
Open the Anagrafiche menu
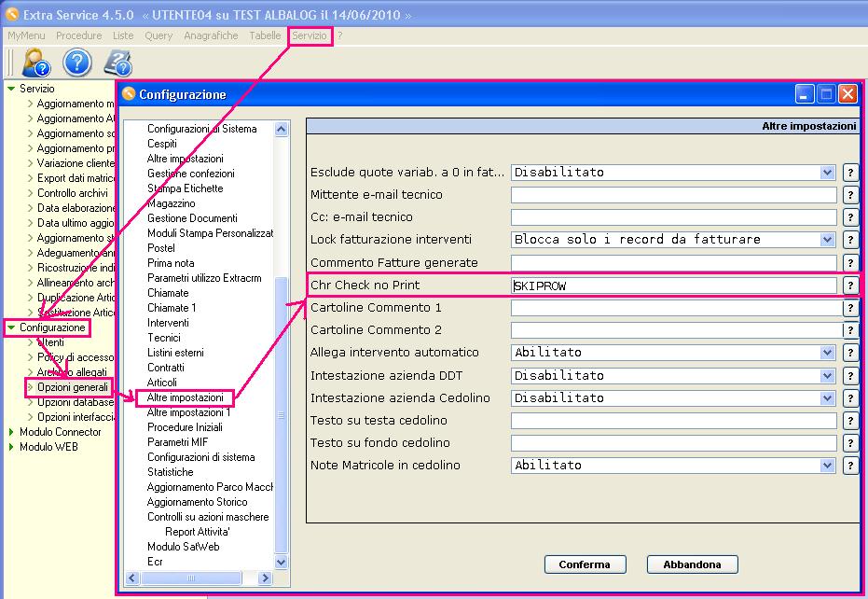(211, 35)
